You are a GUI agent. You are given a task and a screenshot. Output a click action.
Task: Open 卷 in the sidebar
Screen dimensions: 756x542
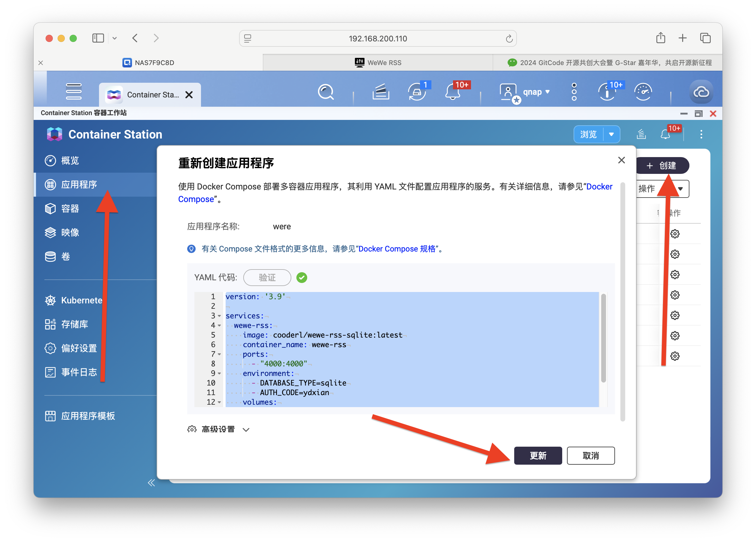click(x=95, y=257)
